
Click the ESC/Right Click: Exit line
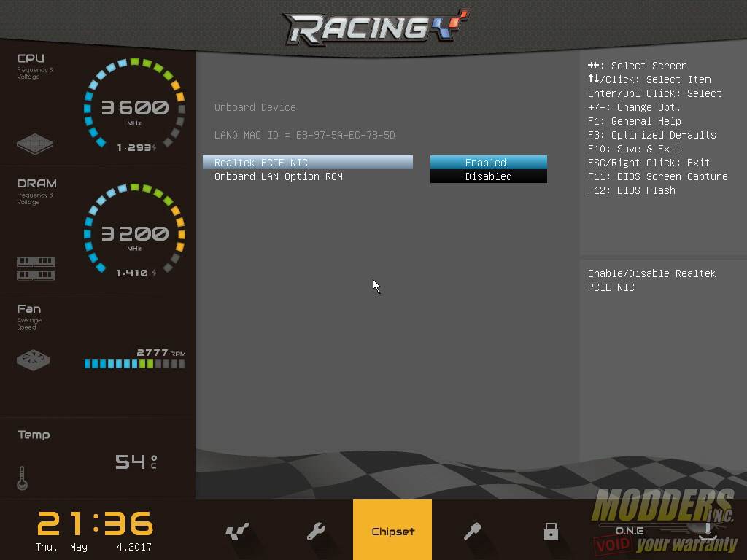(649, 163)
